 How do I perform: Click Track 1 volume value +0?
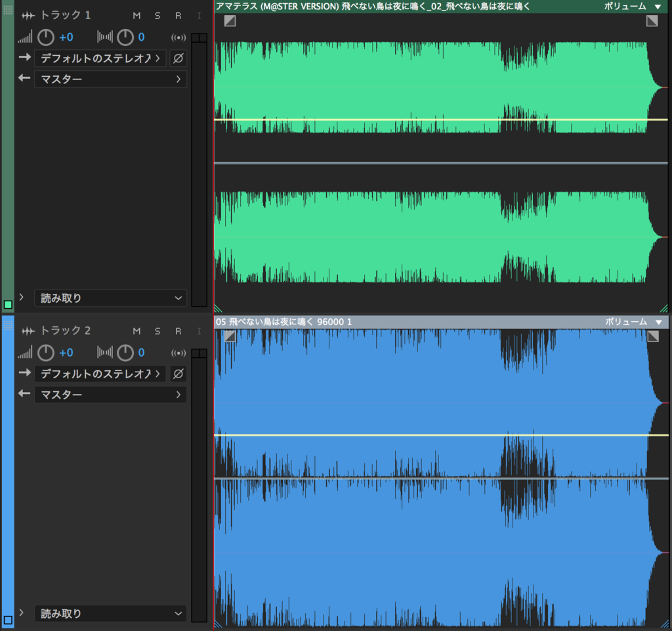[66, 37]
